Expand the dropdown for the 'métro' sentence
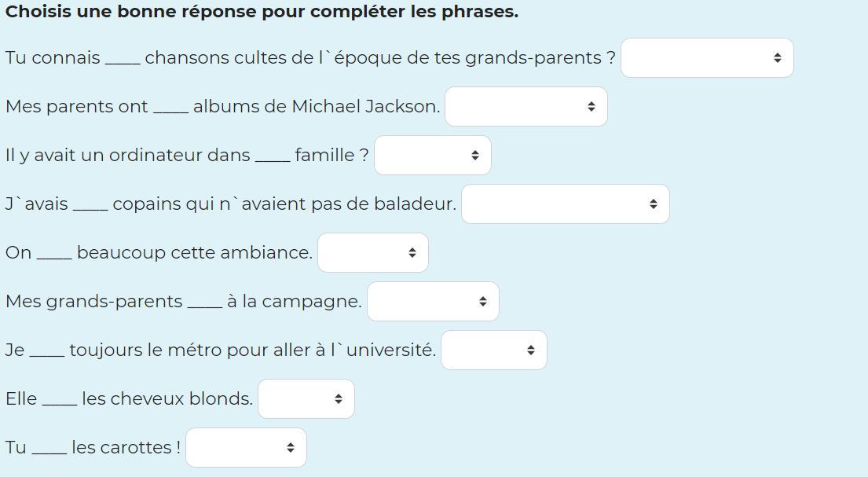The height and width of the screenshot is (477, 868). coord(493,350)
